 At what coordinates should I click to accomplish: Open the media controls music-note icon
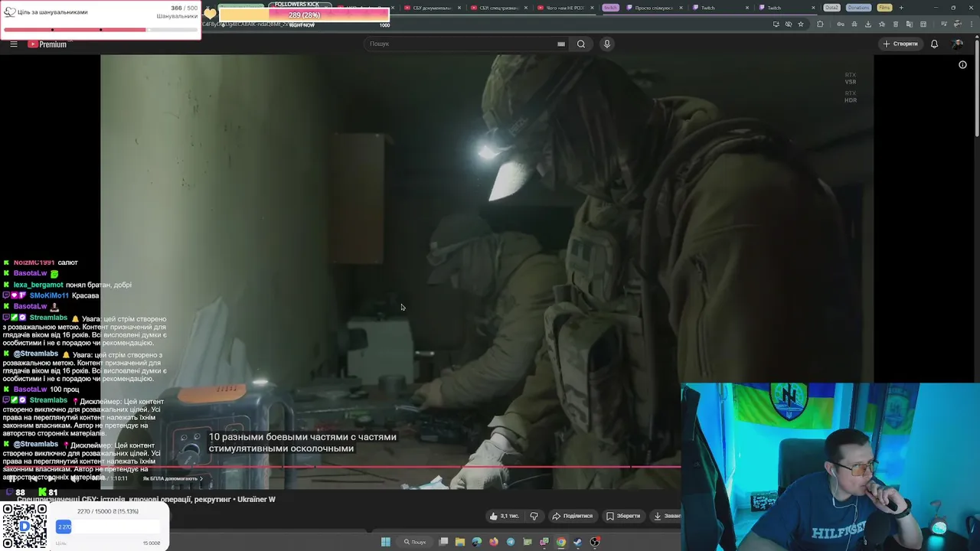pyautogui.click(x=944, y=24)
